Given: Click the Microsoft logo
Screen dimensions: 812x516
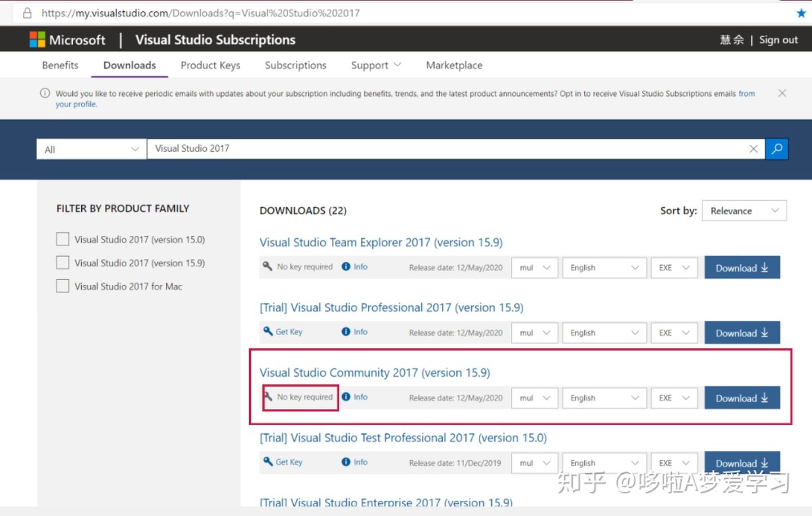Looking at the screenshot, I should pyautogui.click(x=37, y=39).
